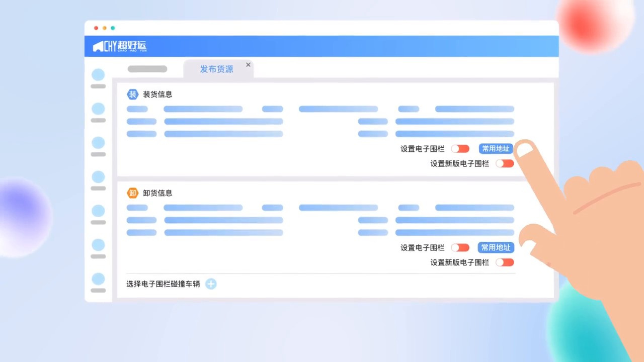Click the green window dot in the title bar
644x362 pixels.
(x=113, y=28)
